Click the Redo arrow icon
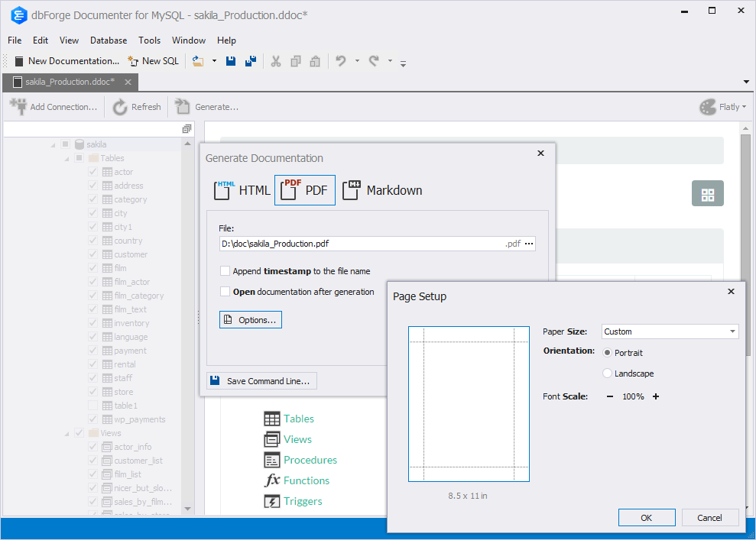This screenshot has height=540, width=756. (374, 60)
